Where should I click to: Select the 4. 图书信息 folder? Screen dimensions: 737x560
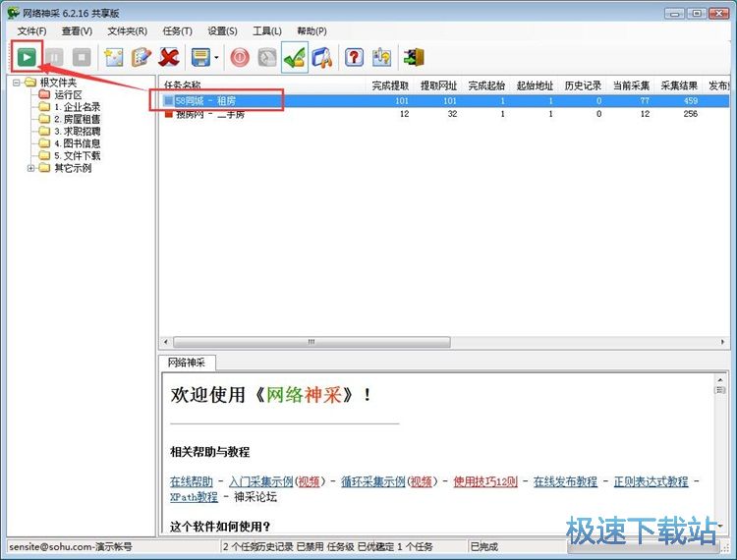[x=77, y=143]
